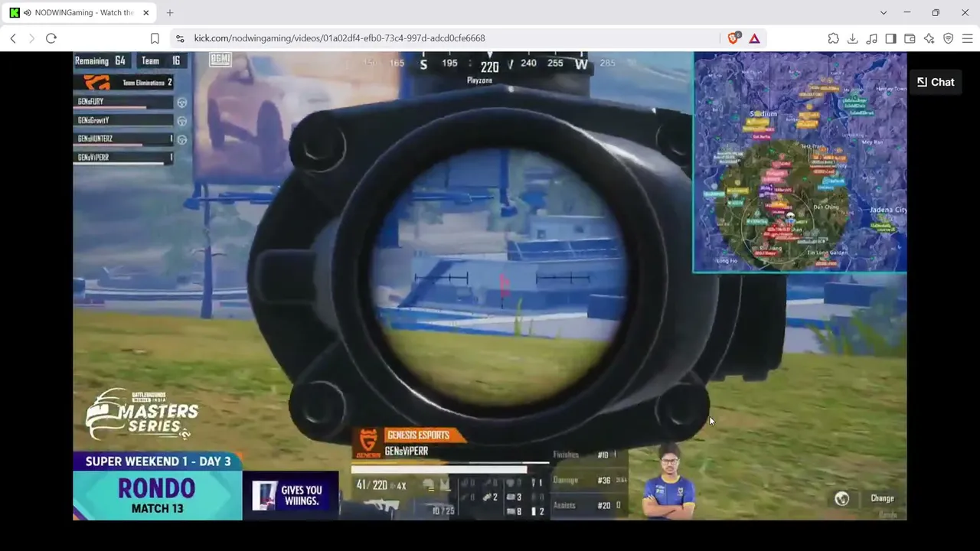
Task: Click the player webcam portrait
Action: pos(669,481)
